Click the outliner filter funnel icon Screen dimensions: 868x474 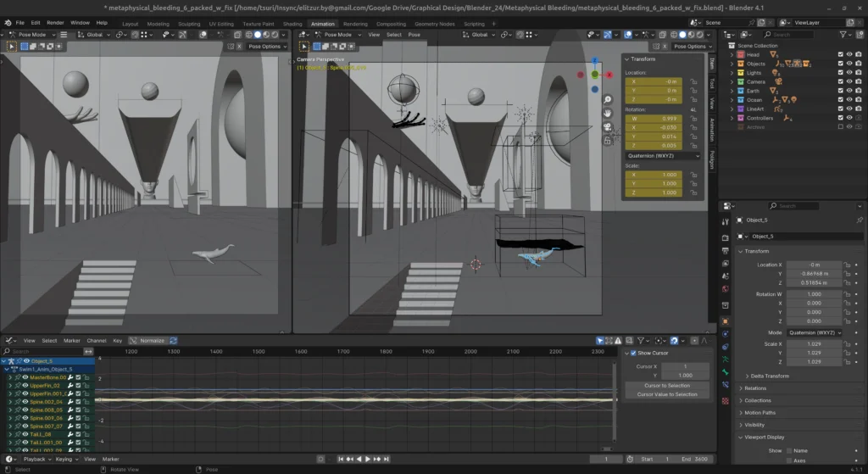click(843, 34)
